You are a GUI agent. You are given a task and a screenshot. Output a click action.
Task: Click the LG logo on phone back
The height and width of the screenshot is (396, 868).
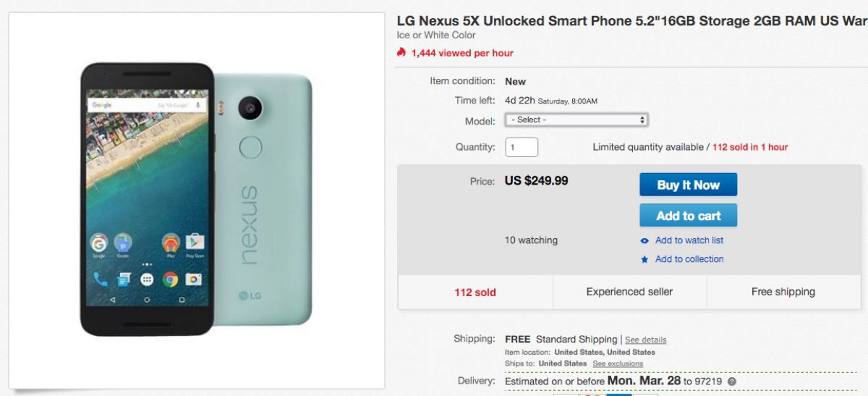click(x=250, y=294)
